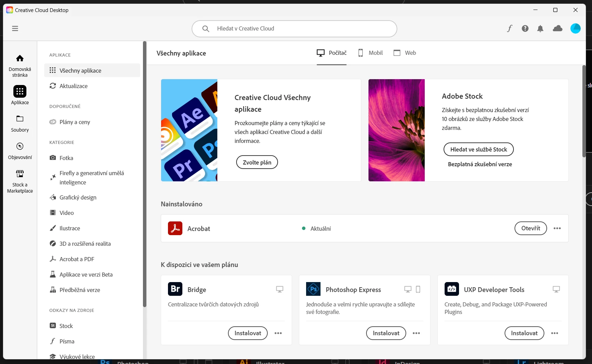Go to Domovská stránka home
The image size is (592, 364).
[20, 66]
